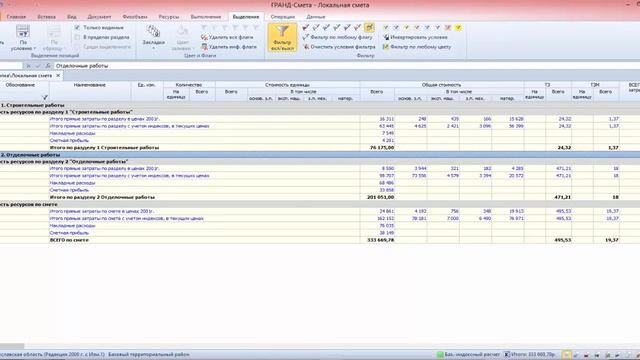Viewport: 640px width, 360px height.
Task: Select the yellow color filter swatch
Action: tap(458, 27)
